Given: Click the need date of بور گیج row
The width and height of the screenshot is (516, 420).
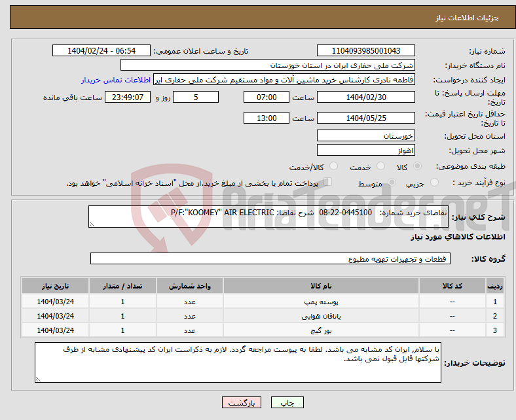Looking at the screenshot, I should pos(55,330).
